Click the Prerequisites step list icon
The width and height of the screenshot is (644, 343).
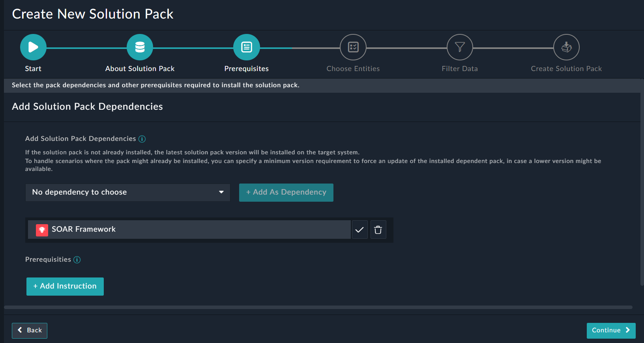[x=247, y=47]
